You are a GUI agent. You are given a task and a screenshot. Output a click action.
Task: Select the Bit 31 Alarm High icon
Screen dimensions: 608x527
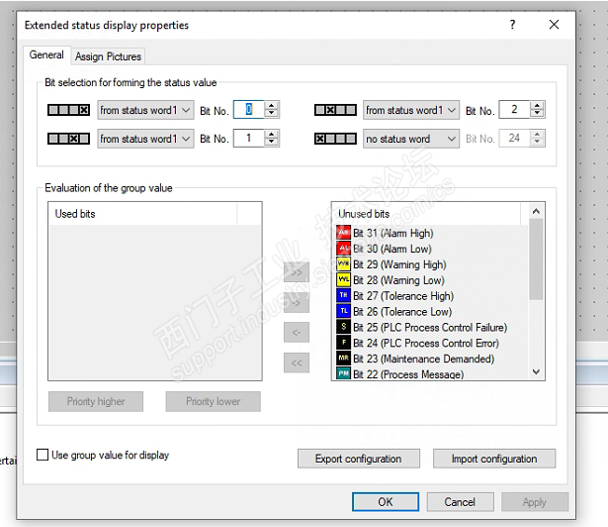(x=344, y=233)
